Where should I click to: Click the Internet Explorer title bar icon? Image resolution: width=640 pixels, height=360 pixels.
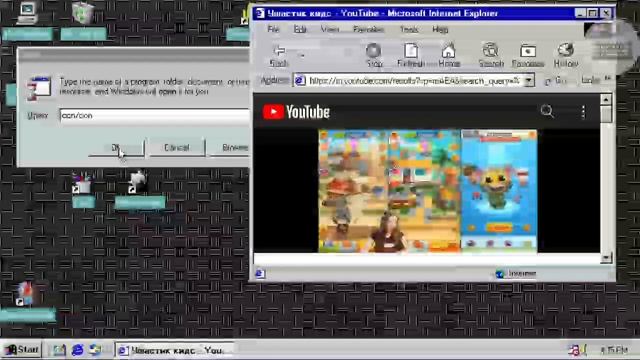(260, 13)
